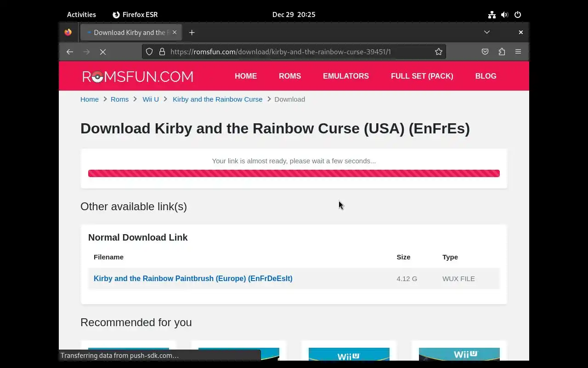
Task: Open the Extensions puzzle icon
Action: click(502, 52)
